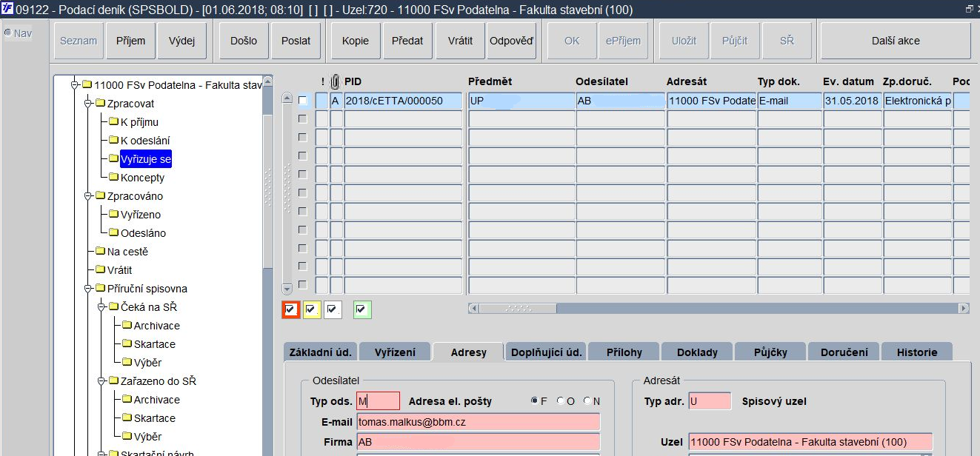Collapse the Zpracovat tree node

(x=87, y=103)
